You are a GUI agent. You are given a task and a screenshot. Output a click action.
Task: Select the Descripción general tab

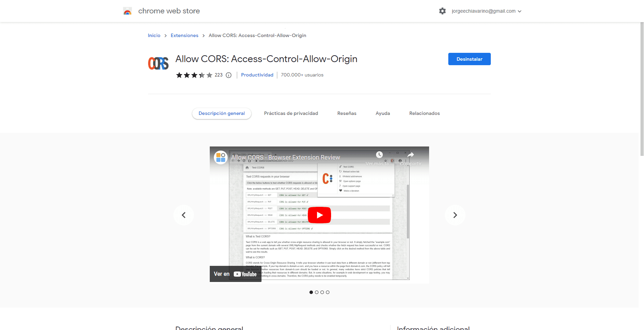[222, 113]
